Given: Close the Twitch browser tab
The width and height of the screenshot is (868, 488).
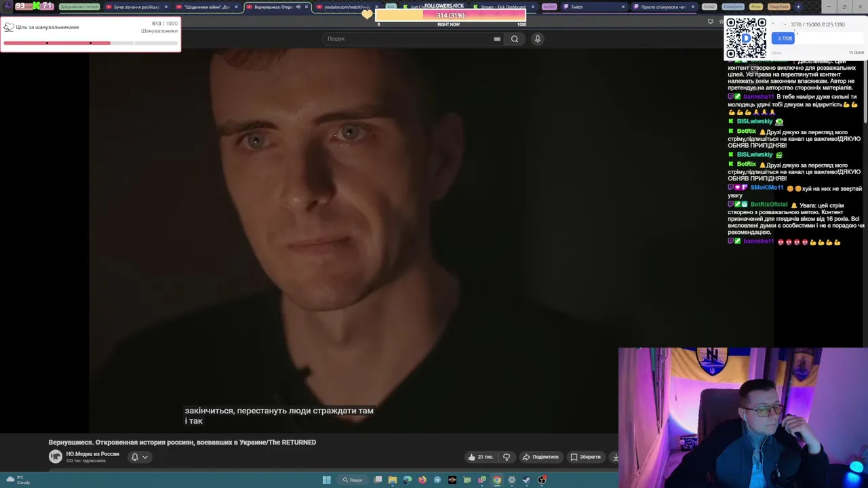Looking at the screenshot, I should coord(623,7).
